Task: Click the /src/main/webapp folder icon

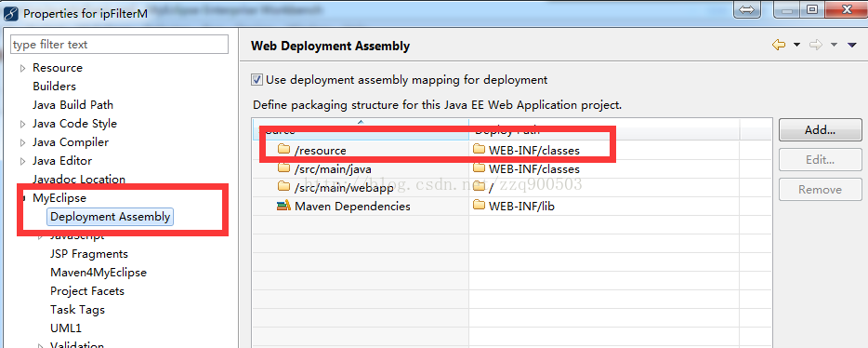Action: point(284,187)
